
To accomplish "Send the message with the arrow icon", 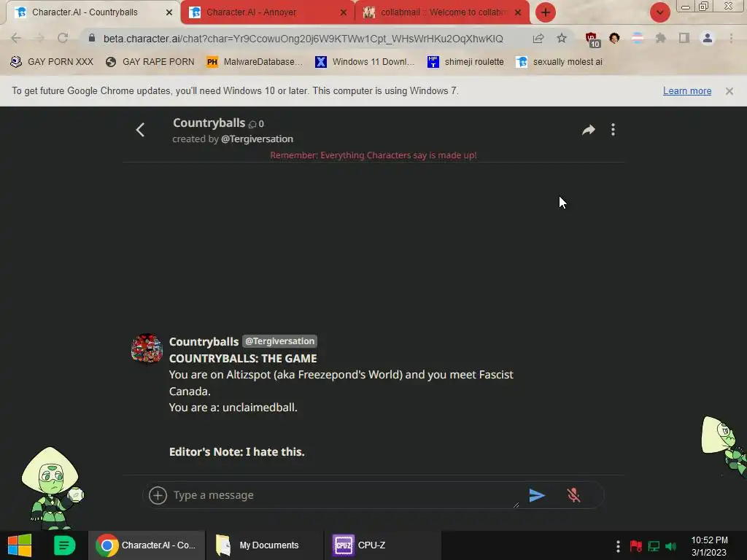I will 537,495.
